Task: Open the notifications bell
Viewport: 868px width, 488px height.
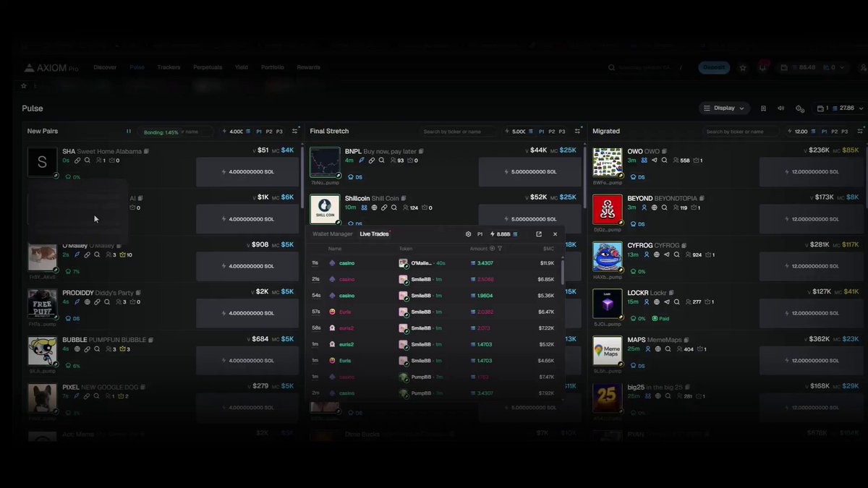Action: click(762, 67)
